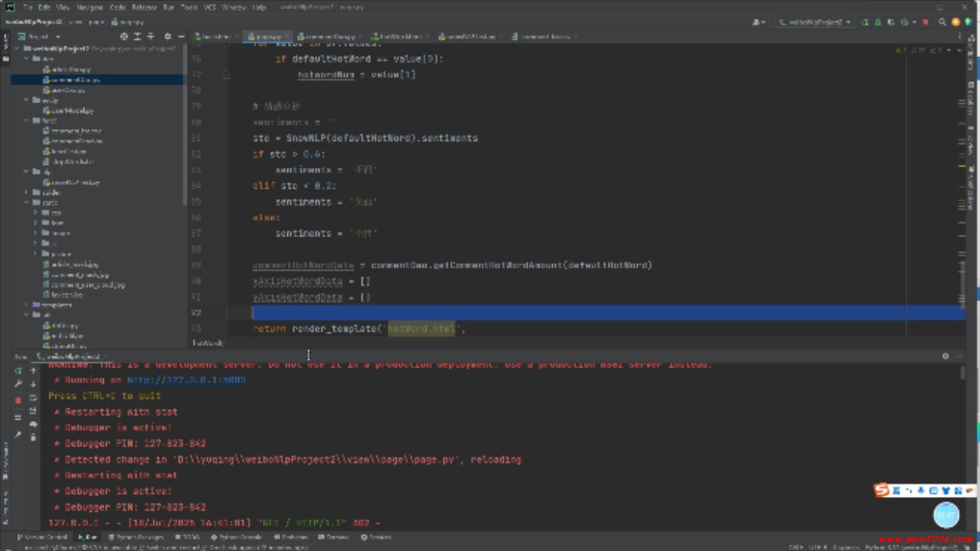Collapse all in the Project tree
Screen dimensions: 980x551
pyautogui.click(x=151, y=37)
